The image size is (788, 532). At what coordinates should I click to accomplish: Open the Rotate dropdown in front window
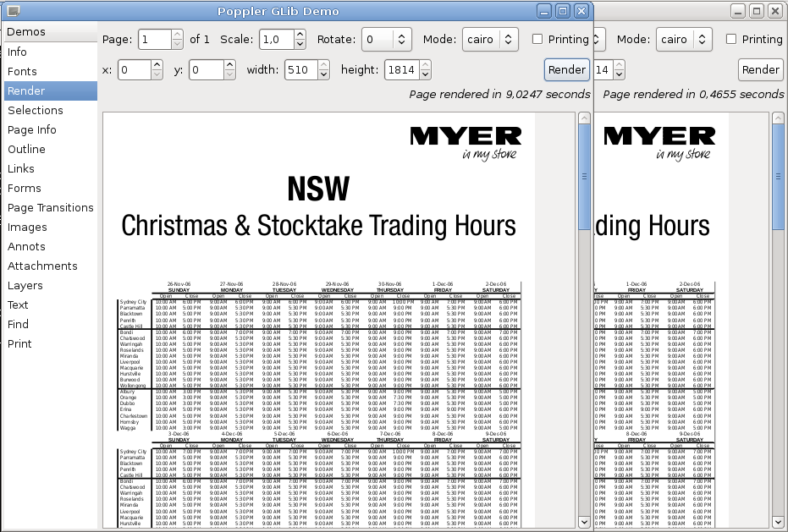tap(387, 39)
